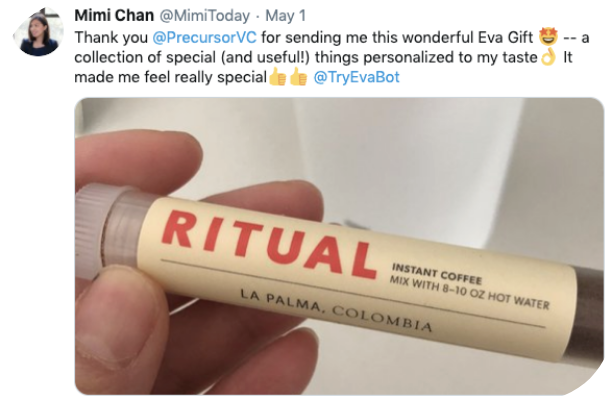Image resolution: width=613 pixels, height=401 pixels.
Task: Click the star-struck face emoji
Action: pyautogui.click(x=548, y=37)
